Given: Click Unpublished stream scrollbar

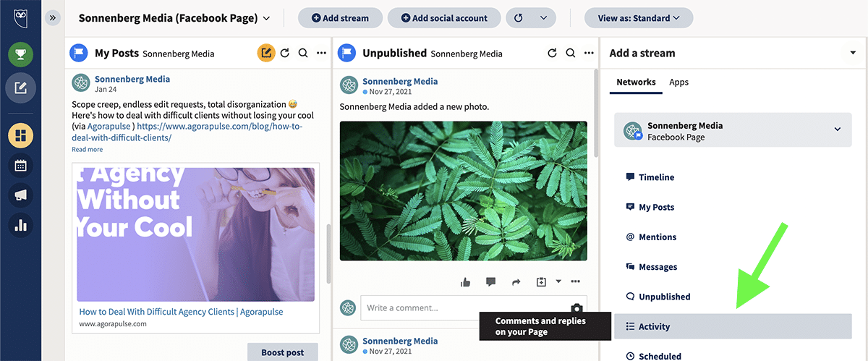Looking at the screenshot, I should 597,113.
